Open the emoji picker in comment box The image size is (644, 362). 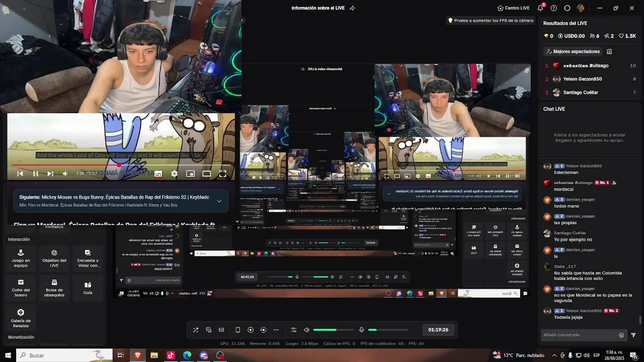tap(621, 335)
